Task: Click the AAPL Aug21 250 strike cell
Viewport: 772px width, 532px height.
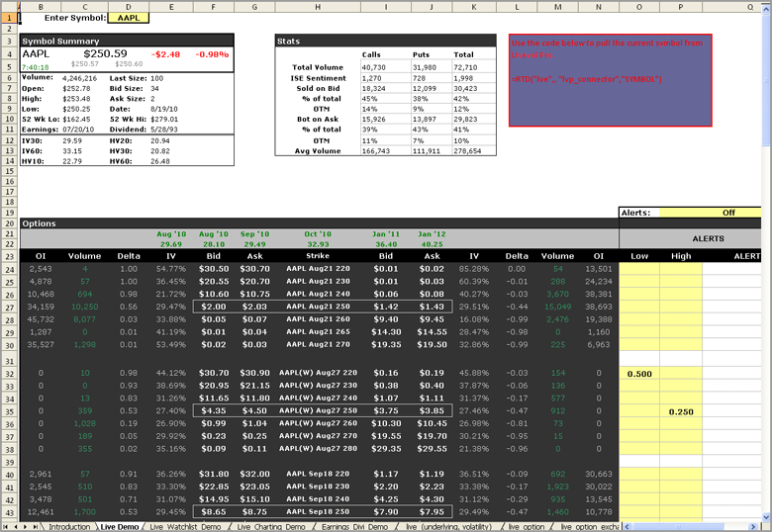Action: (318, 307)
